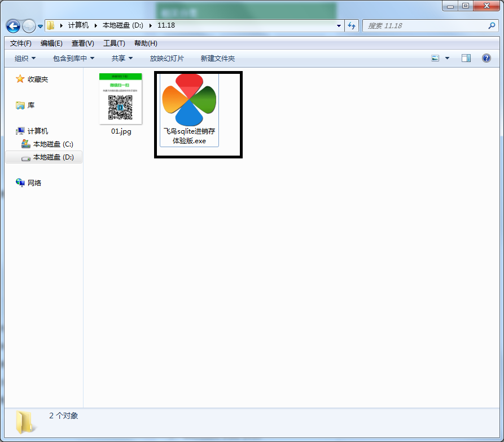Click the folder icon in the address bar
Image resolution: width=504 pixels, height=442 pixels.
pyautogui.click(x=50, y=25)
